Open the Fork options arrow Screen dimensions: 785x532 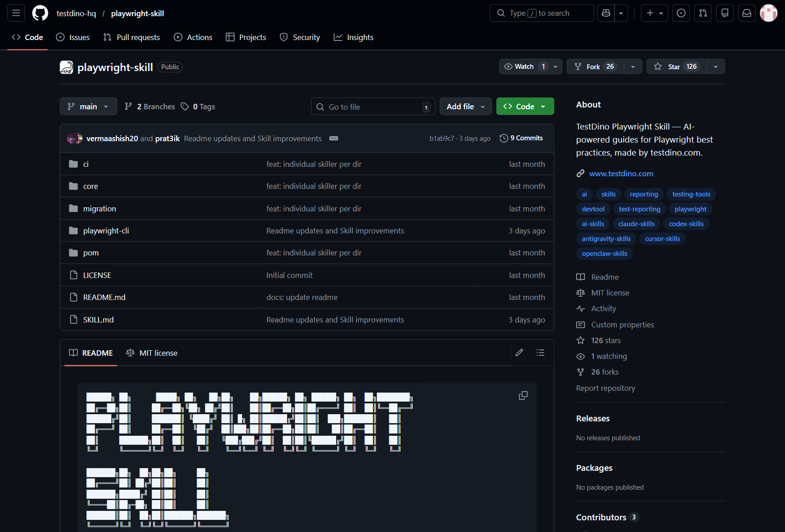click(633, 66)
